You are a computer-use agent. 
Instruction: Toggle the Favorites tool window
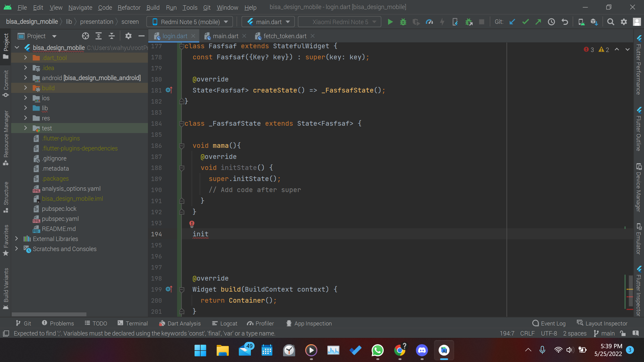(x=6, y=240)
